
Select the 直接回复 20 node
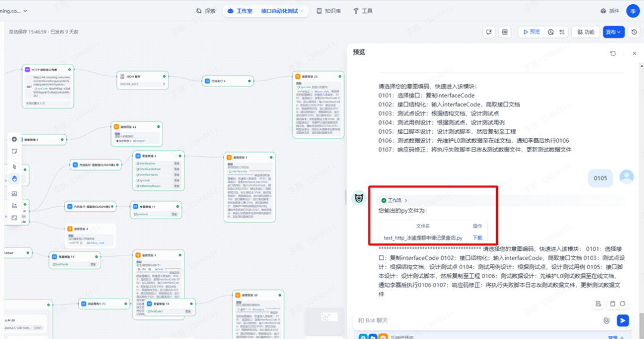(x=258, y=315)
